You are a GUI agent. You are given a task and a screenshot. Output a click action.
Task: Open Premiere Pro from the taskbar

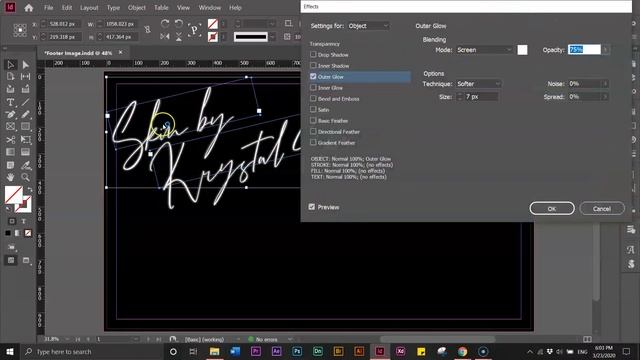coord(256,351)
